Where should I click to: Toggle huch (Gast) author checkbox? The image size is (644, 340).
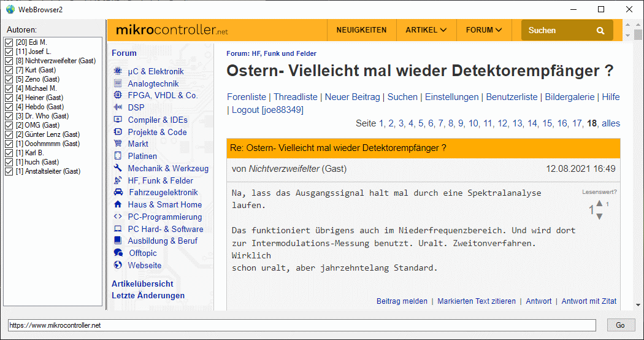(x=9, y=162)
